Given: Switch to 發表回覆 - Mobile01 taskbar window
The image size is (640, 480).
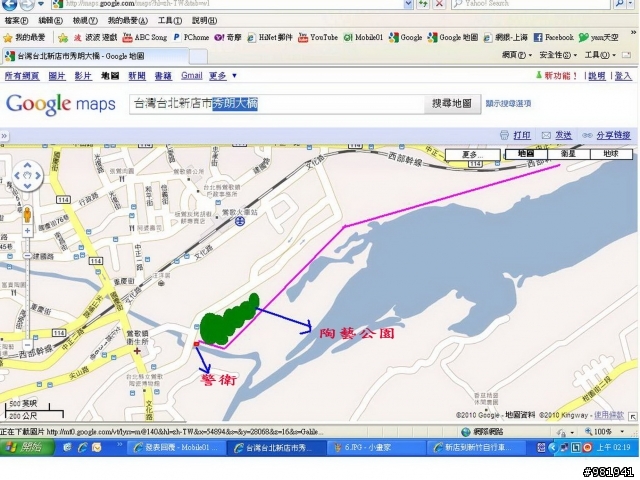Looking at the screenshot, I should (x=176, y=448).
